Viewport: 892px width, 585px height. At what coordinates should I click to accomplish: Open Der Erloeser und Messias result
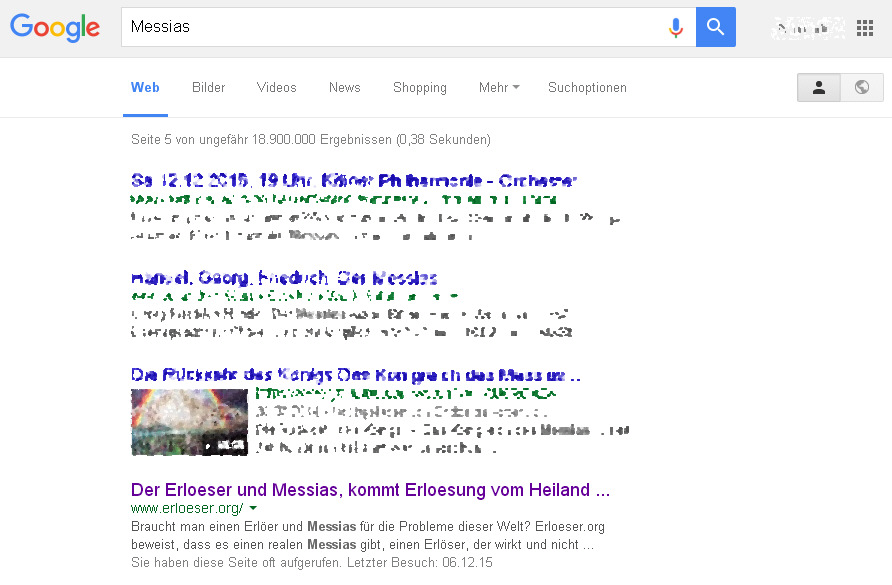click(x=370, y=490)
